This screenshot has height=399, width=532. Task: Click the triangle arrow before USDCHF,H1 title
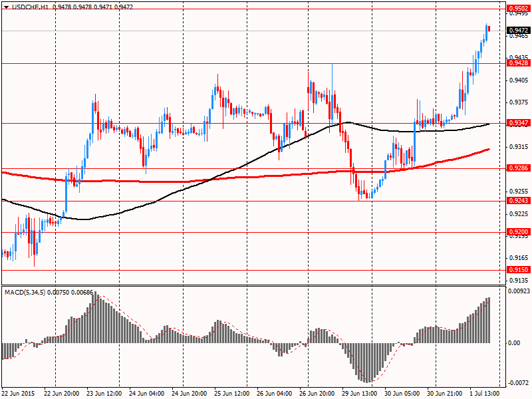(x=6, y=7)
